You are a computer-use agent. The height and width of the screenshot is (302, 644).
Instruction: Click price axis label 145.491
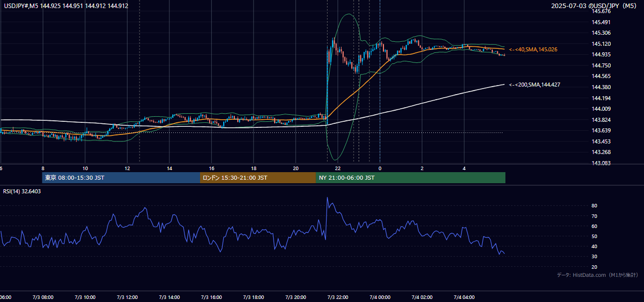coord(601,22)
